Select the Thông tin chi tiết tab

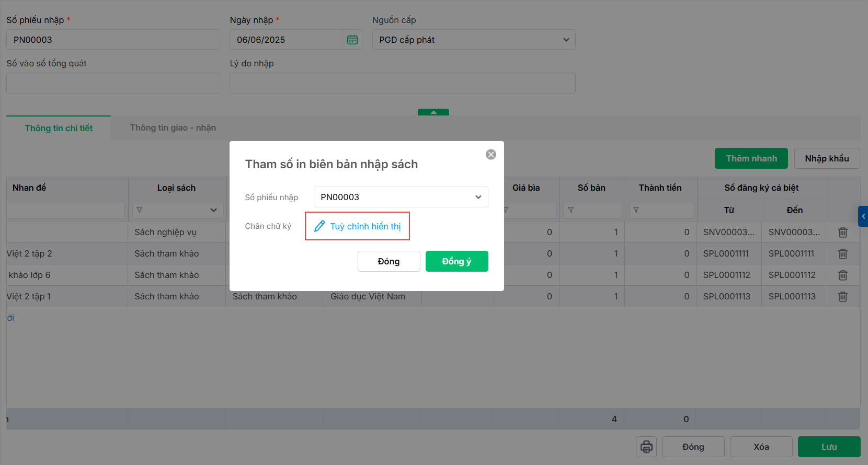coord(59,128)
